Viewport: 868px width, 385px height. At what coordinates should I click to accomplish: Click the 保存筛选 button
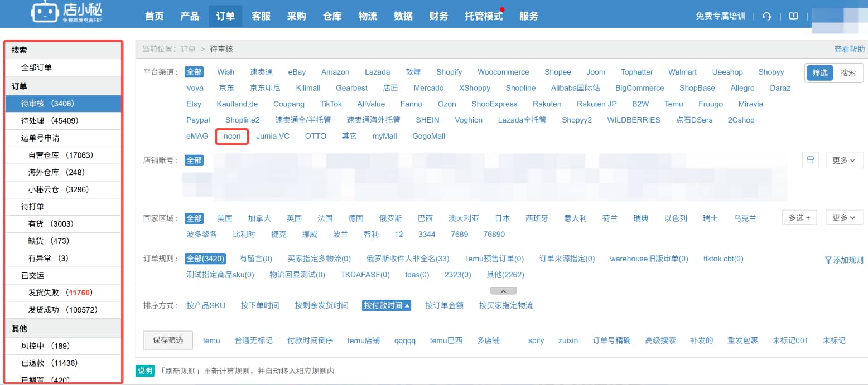point(168,340)
